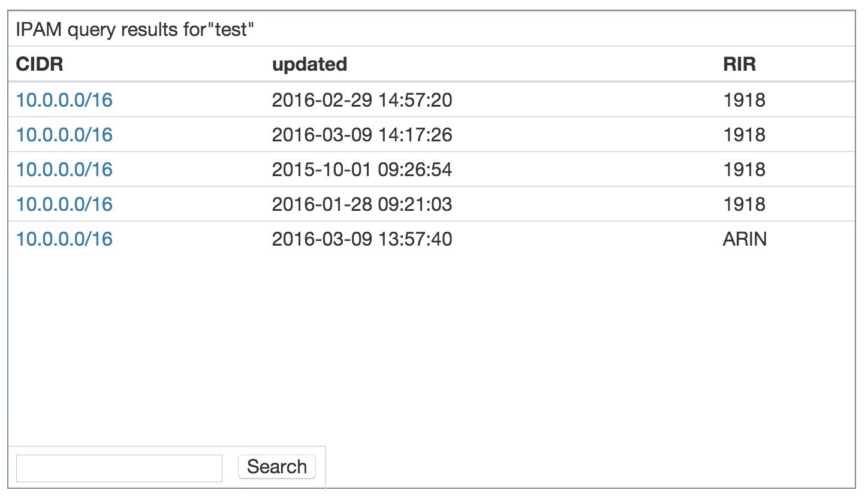Select the timestamp 2015-10-01 09:26:54
The width and height of the screenshot is (868, 496).
click(361, 169)
